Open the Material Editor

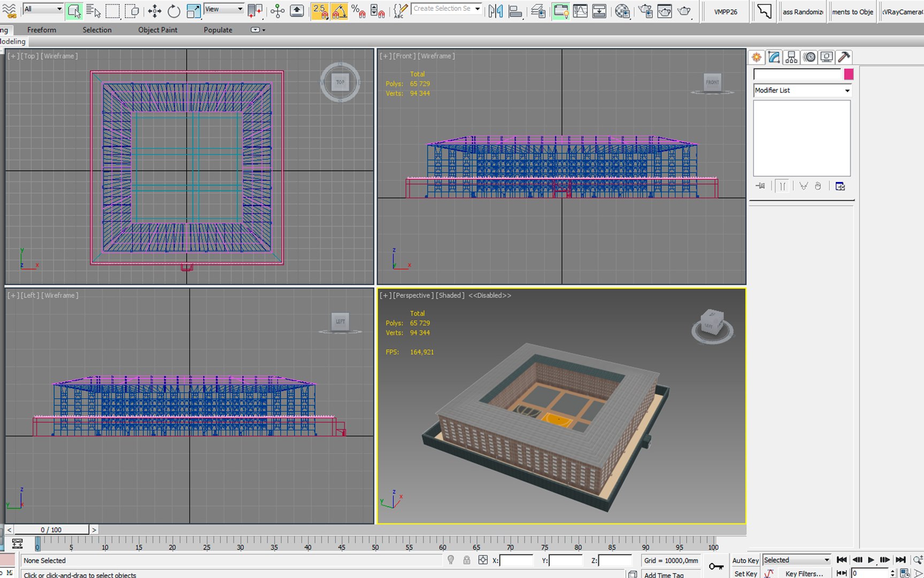pos(622,11)
